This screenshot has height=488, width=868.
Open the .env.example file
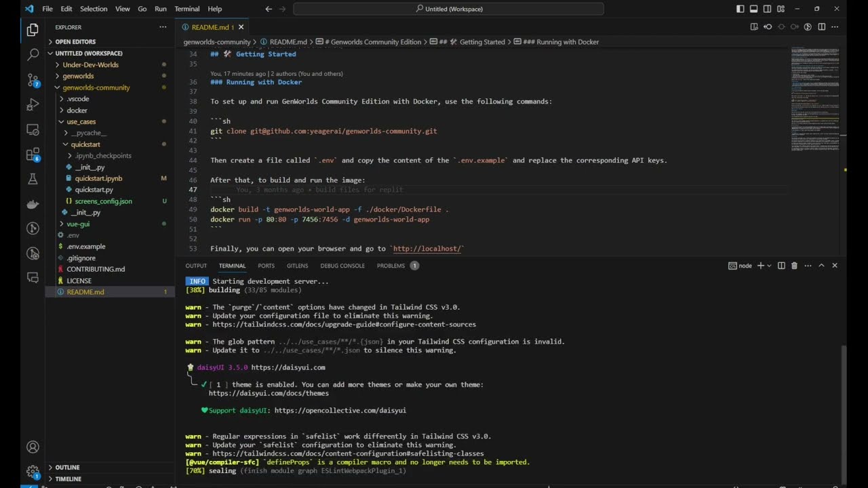click(x=110, y=247)
